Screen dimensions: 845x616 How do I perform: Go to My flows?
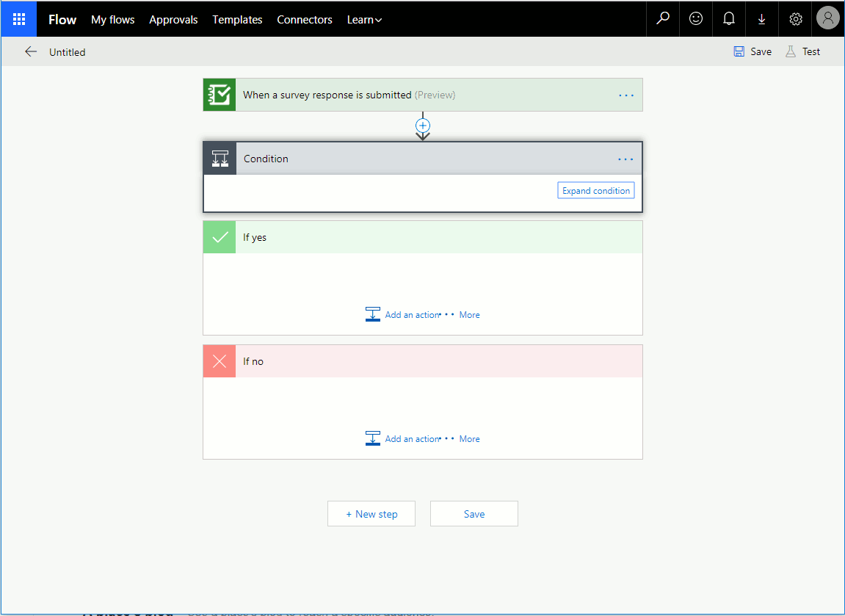click(x=112, y=20)
